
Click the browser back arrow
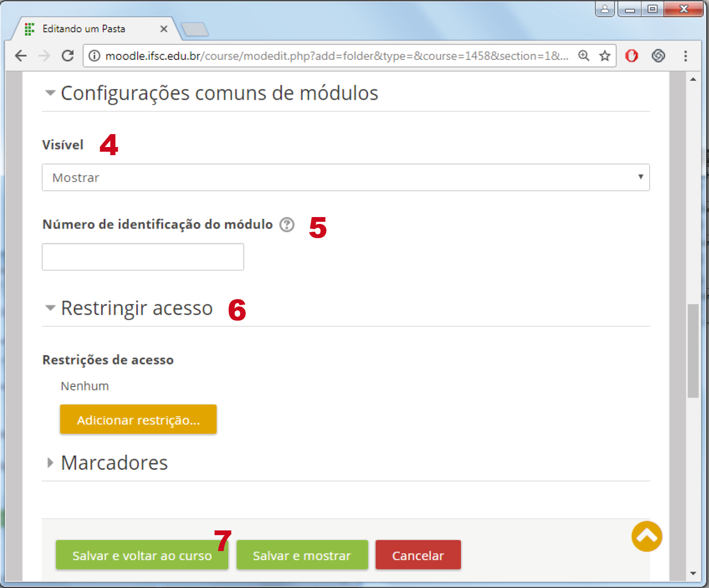[x=21, y=56]
